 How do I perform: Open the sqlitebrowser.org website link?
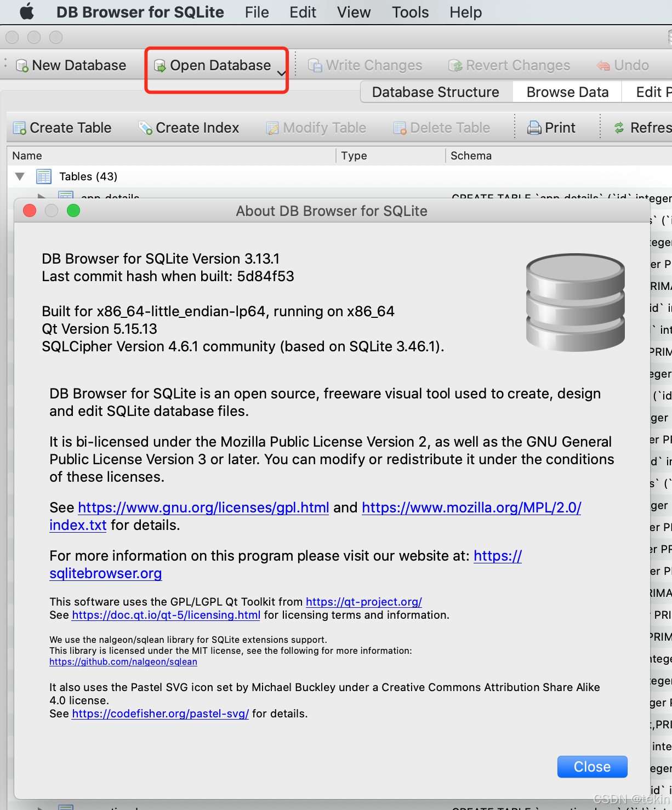point(105,573)
